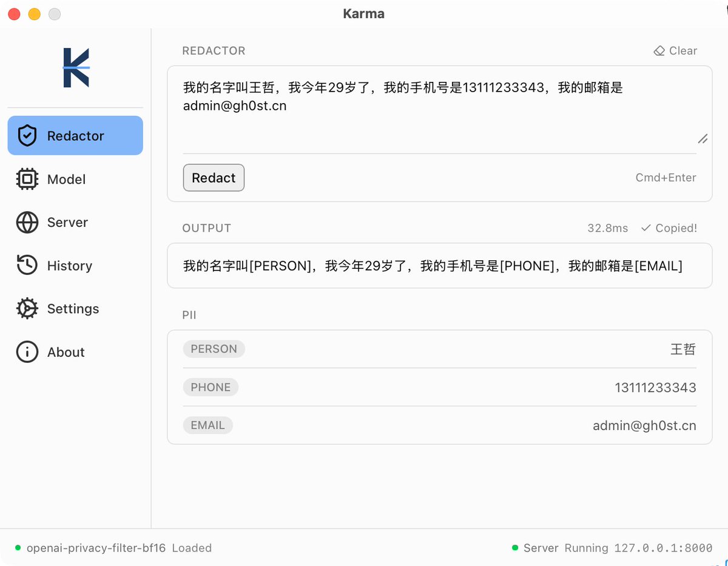Viewport: 728px width, 566px height.
Task: Go to the Settings tab label
Action: [73, 309]
